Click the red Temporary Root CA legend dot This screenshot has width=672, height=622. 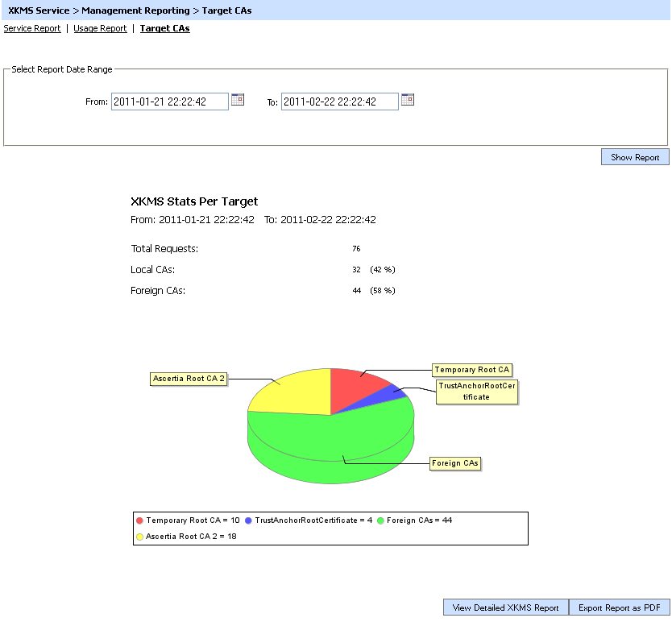(x=140, y=520)
